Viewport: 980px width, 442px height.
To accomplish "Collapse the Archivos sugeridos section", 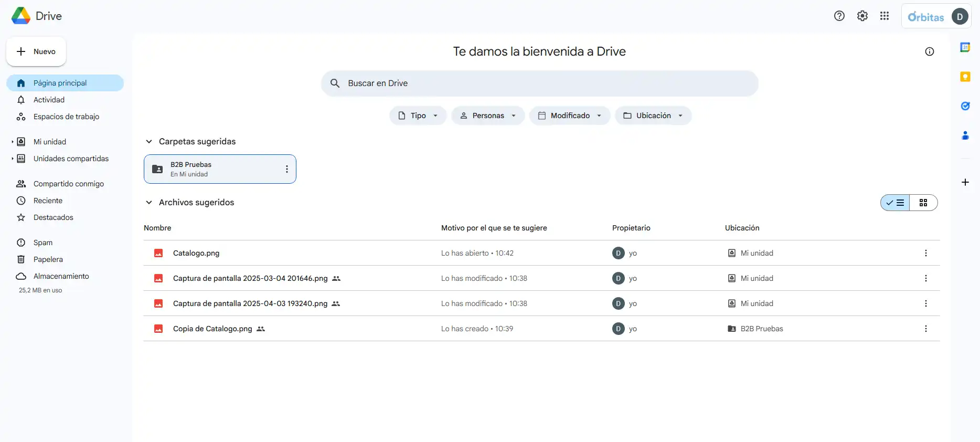I will (x=149, y=203).
